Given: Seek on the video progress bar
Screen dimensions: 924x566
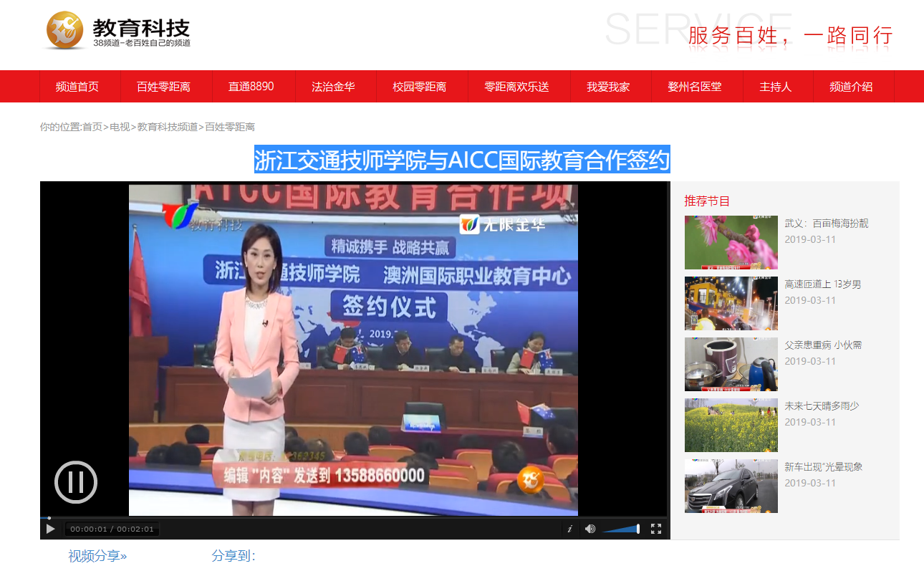Looking at the screenshot, I should [x=353, y=517].
